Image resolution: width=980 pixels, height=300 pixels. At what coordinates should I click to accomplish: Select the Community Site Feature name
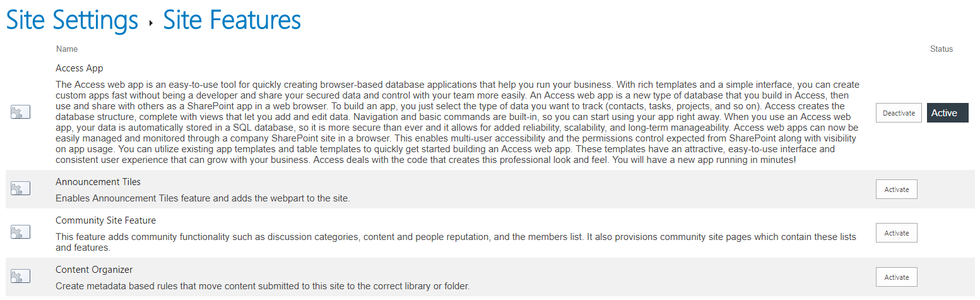[105, 220]
